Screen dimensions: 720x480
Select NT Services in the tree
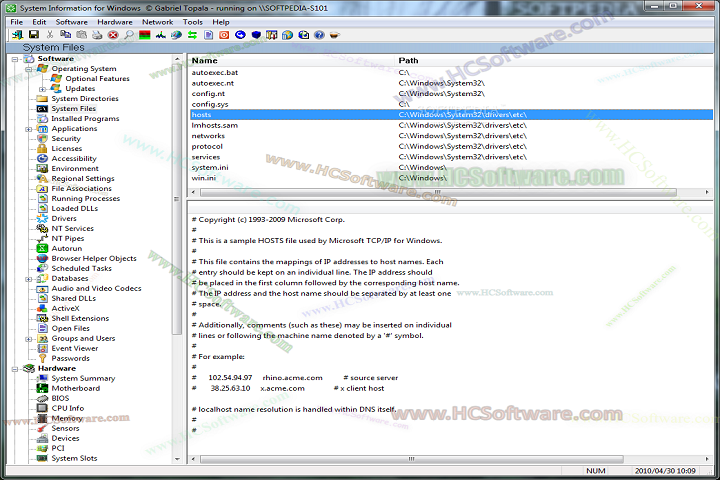[x=73, y=228]
